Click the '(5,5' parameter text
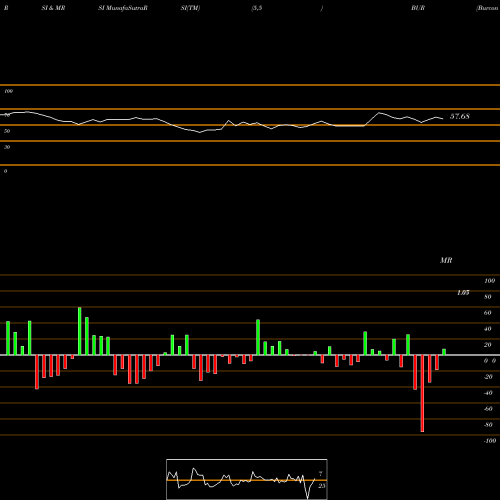The image size is (500, 500). [257, 8]
